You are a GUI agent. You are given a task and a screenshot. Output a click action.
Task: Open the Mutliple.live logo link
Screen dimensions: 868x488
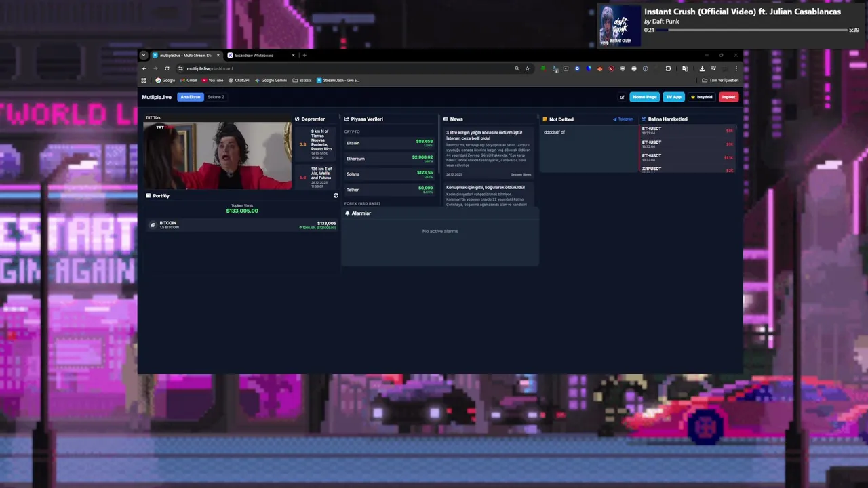click(x=157, y=97)
